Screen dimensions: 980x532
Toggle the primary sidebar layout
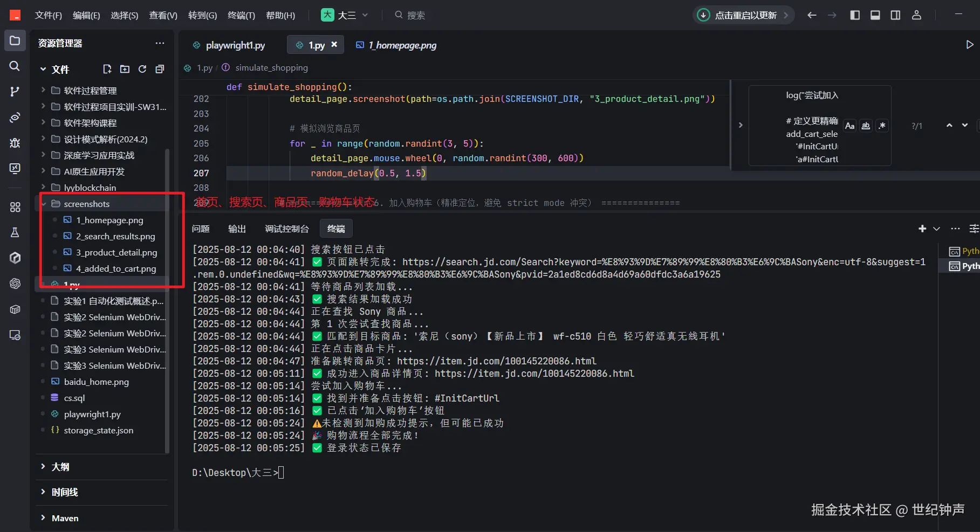click(x=855, y=15)
